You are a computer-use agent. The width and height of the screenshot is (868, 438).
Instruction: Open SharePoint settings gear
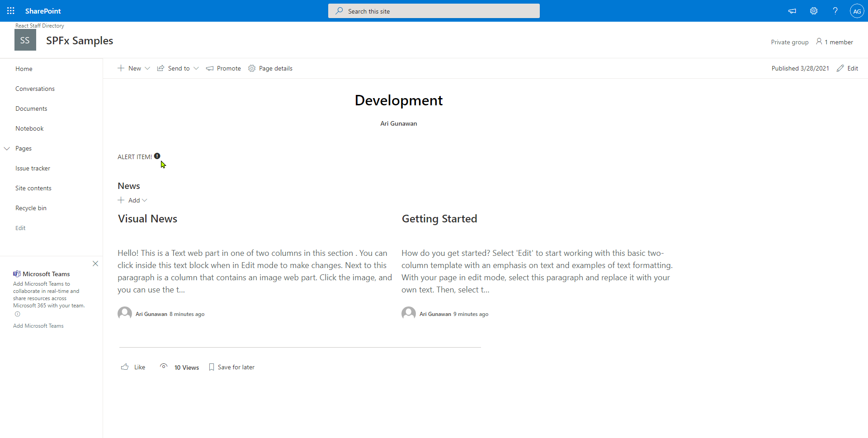814,10
